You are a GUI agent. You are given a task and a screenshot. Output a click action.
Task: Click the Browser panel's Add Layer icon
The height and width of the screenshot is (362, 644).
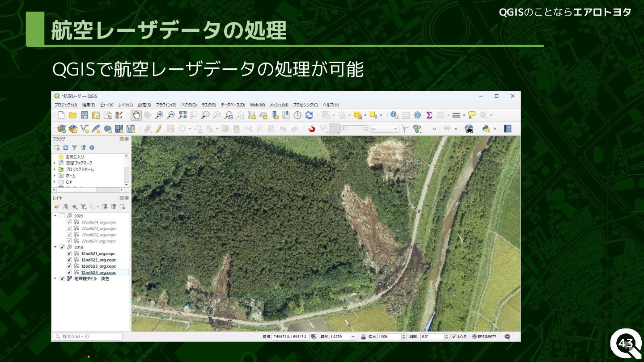click(x=57, y=147)
